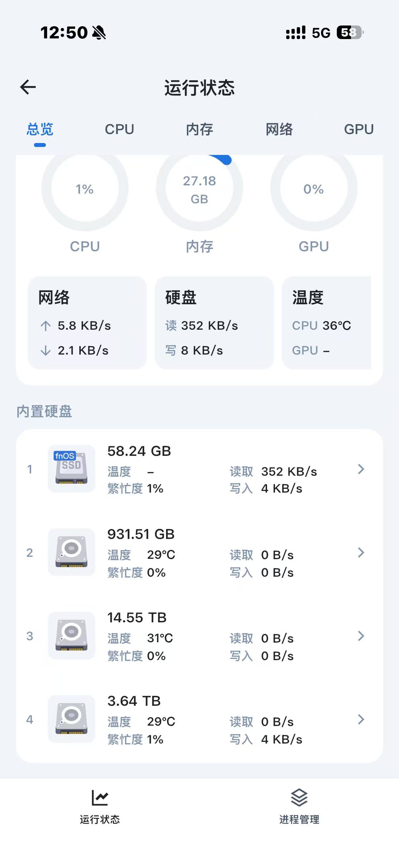Open the 运行状态 chart icon
Image resolution: width=399 pixels, height=868 pixels.
(100, 797)
